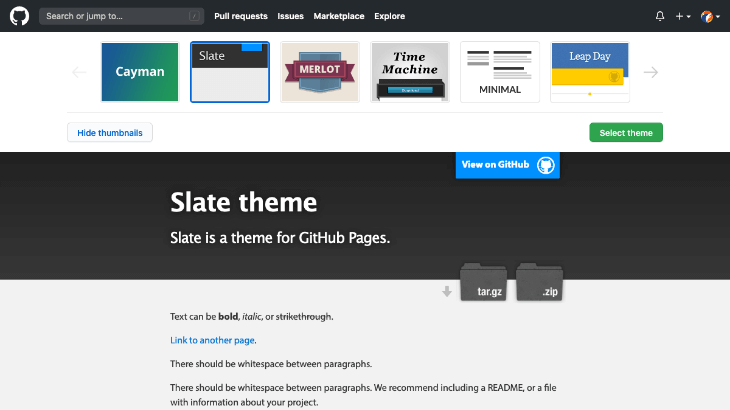Click the slash shortcut key in search
The height and width of the screenshot is (410, 730).
[x=194, y=16]
